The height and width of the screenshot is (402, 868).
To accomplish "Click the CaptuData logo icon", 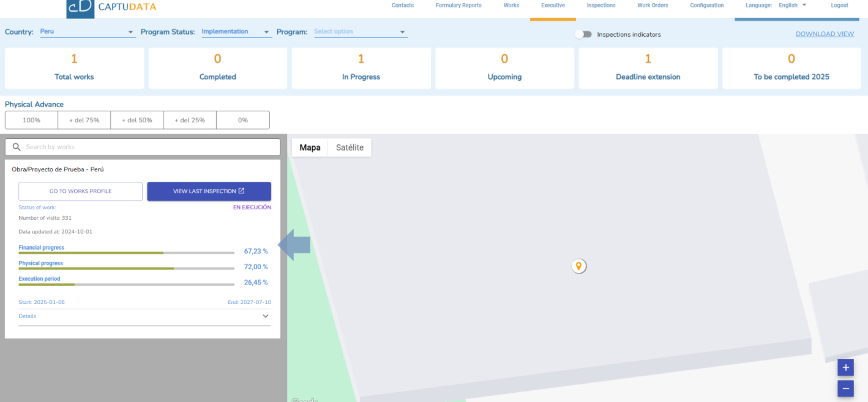I will point(80,8).
